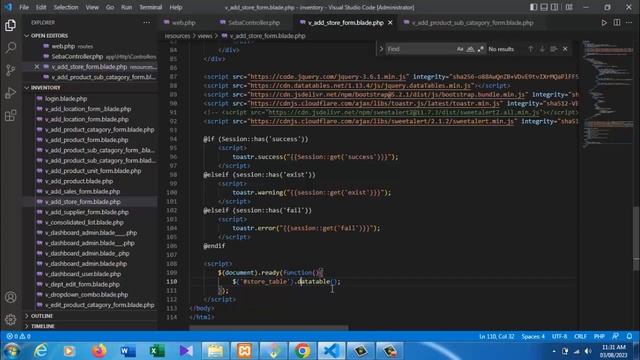
Task: Open the Manage gear icon
Action: click(x=11, y=319)
